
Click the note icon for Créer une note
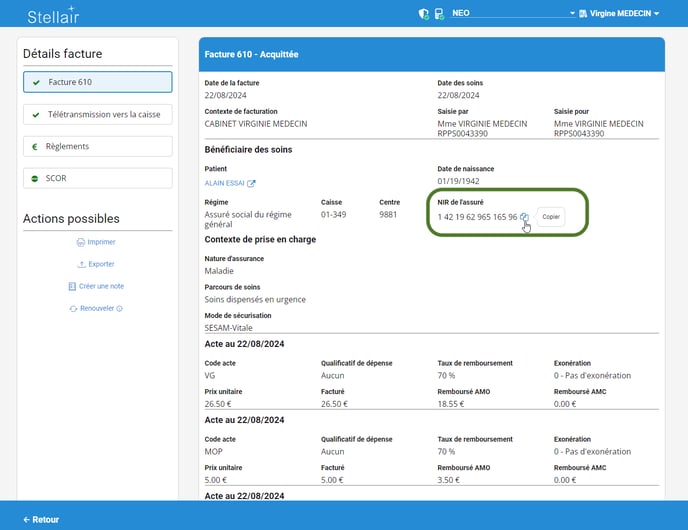tap(72, 286)
